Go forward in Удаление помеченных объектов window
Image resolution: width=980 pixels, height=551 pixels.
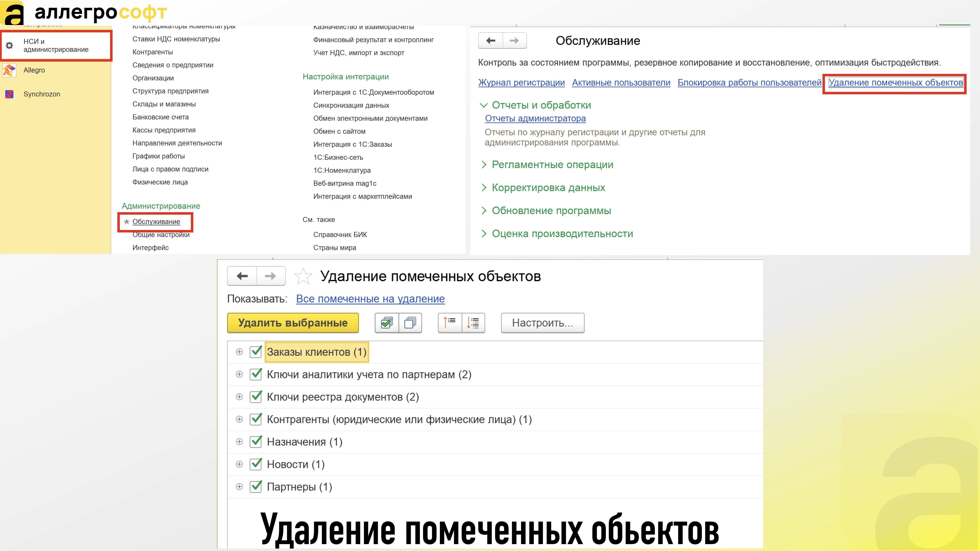(270, 276)
